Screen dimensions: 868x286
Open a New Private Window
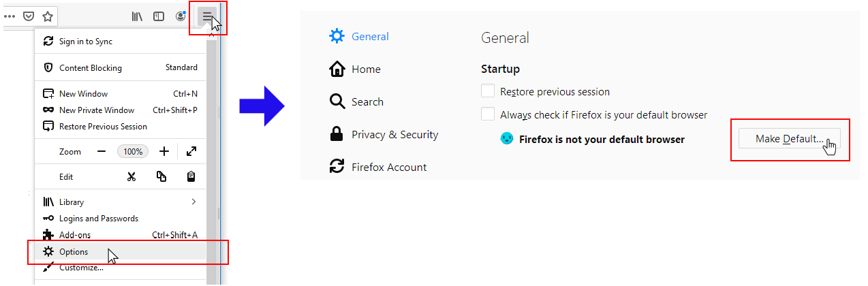tap(97, 110)
